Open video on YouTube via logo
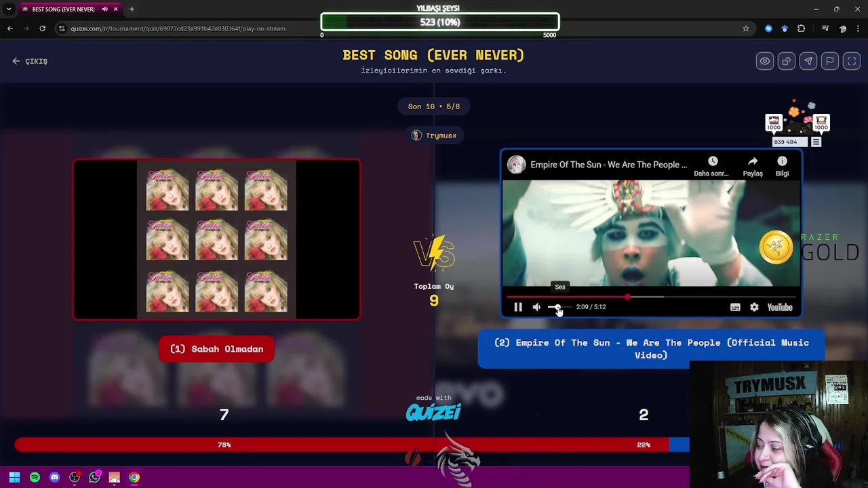Screen dimensions: 868x488 coord(780,307)
